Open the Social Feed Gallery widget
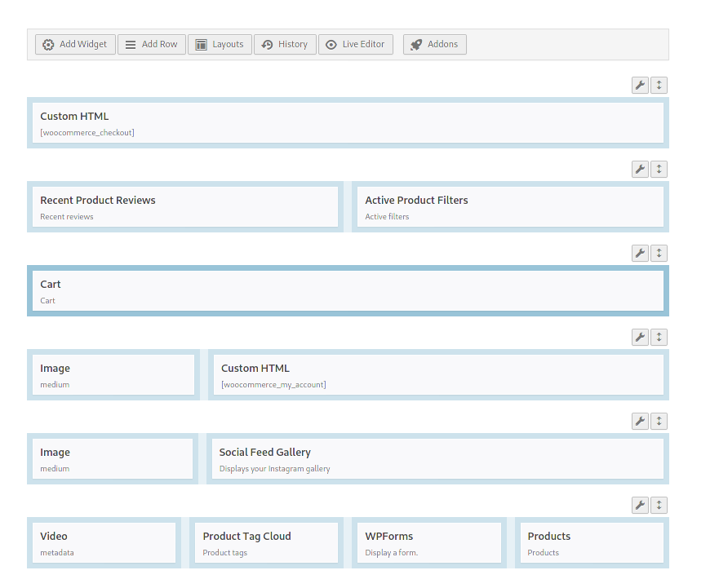This screenshot has width=719, height=588. [437, 459]
